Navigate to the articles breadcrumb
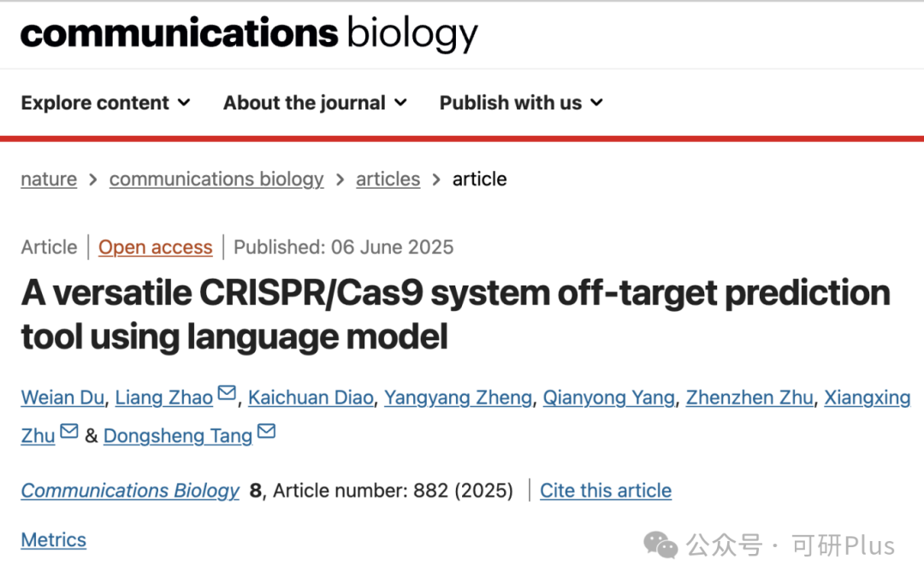 [388, 179]
